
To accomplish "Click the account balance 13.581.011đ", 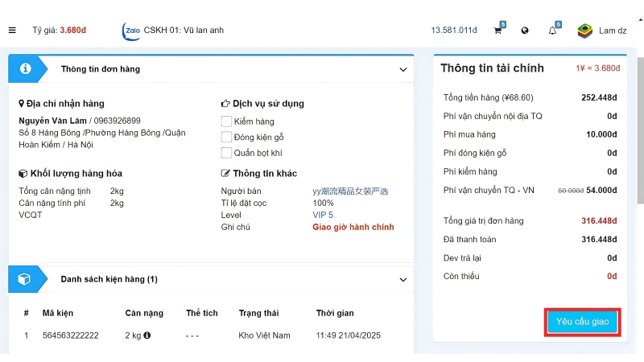I will tap(454, 31).
